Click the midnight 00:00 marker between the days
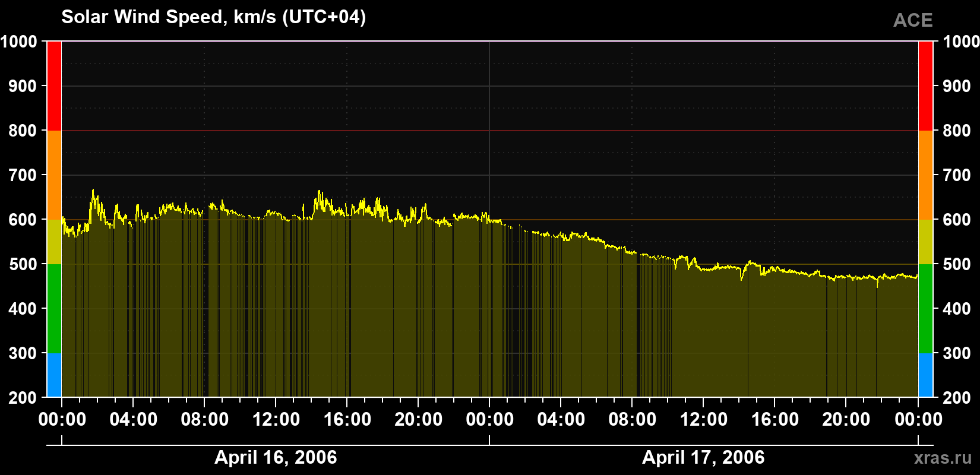The width and height of the screenshot is (980, 475). (x=490, y=420)
